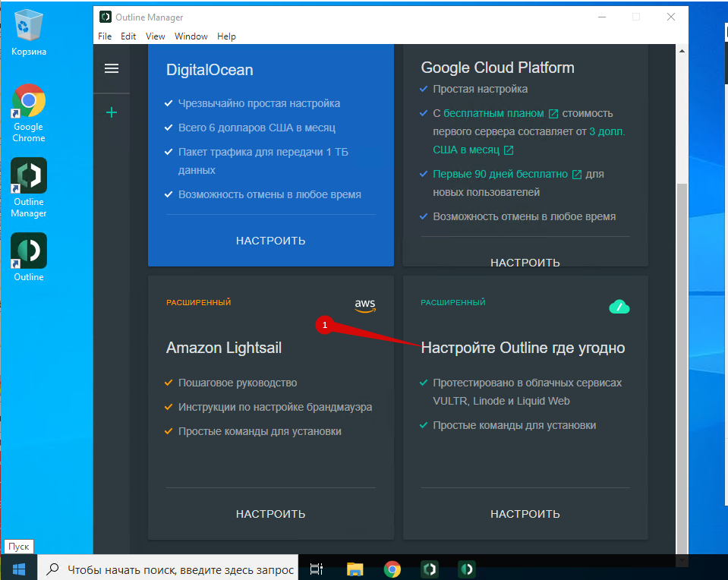
Task: Open external link icon next to бесплатным планом
Action: pyautogui.click(x=553, y=114)
